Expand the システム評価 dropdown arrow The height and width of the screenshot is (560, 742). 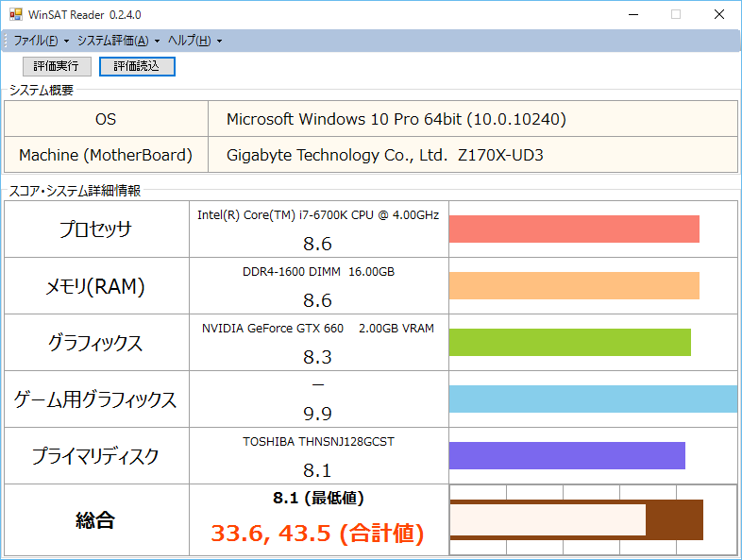[157, 42]
